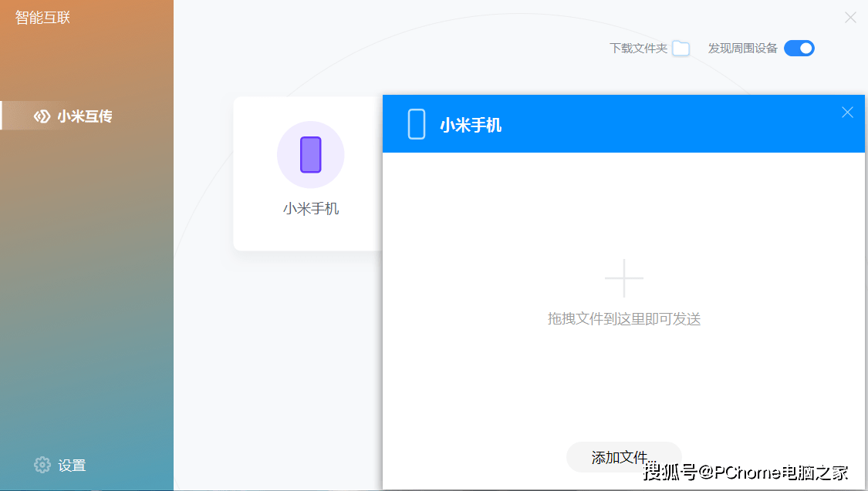The width and height of the screenshot is (868, 491).
Task: Close the 智能互联 main window
Action: pyautogui.click(x=850, y=18)
